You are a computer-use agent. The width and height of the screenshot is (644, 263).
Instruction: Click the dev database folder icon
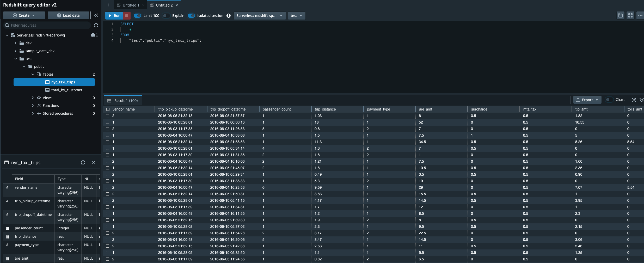pos(22,43)
